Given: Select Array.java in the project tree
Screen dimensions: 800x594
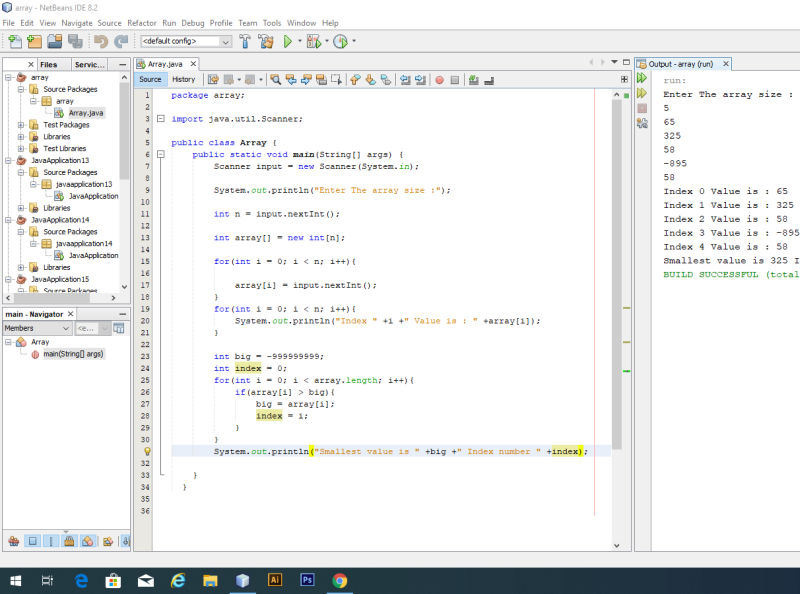Looking at the screenshot, I should pos(85,113).
